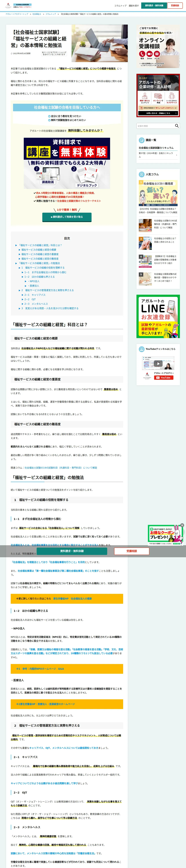Click the teal 資料請求して特典を受け取る button
The width and height of the screenshot is (186, 868).
(x=67, y=217)
